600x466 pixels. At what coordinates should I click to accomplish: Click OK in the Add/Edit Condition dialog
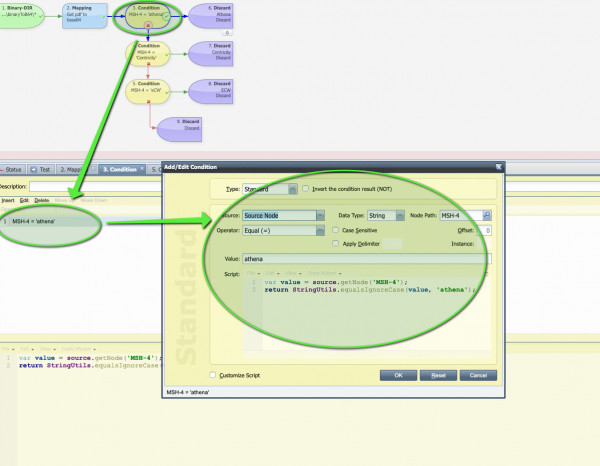pyautogui.click(x=398, y=375)
